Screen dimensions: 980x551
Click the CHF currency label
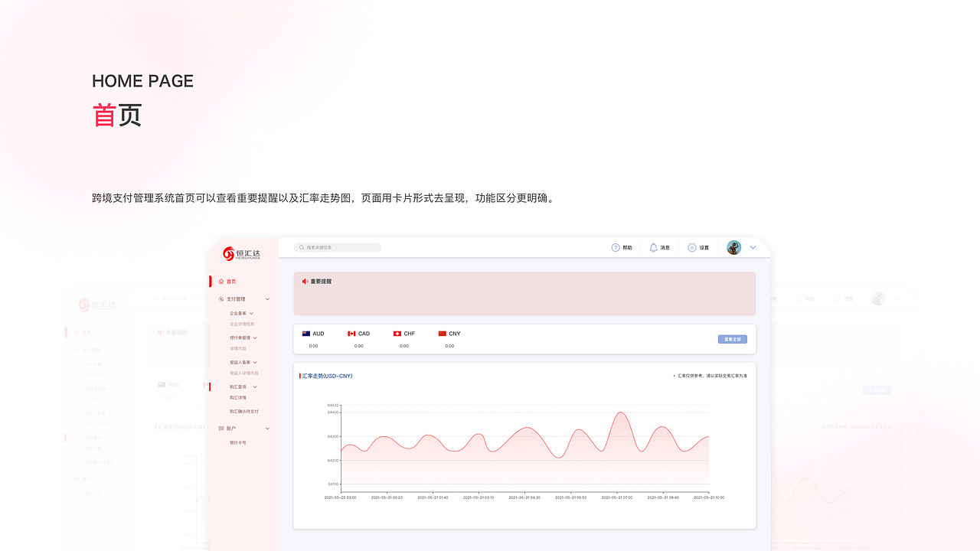(x=410, y=334)
